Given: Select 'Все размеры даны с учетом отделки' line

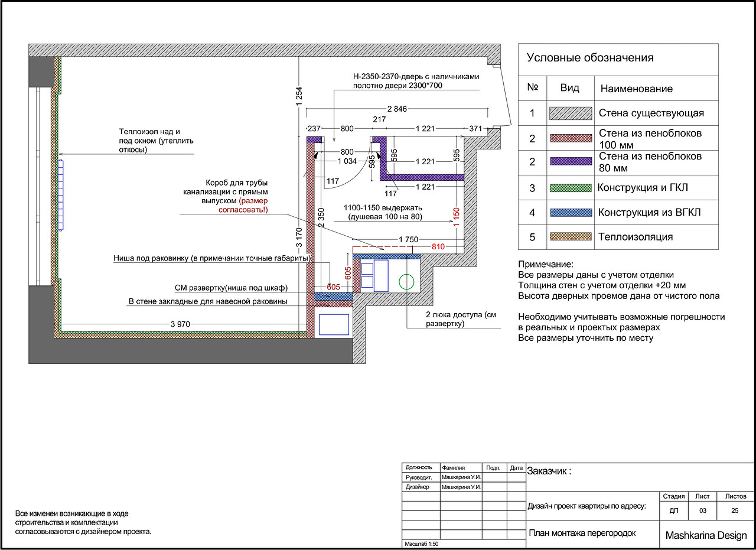Looking at the screenshot, I should tap(595, 275).
